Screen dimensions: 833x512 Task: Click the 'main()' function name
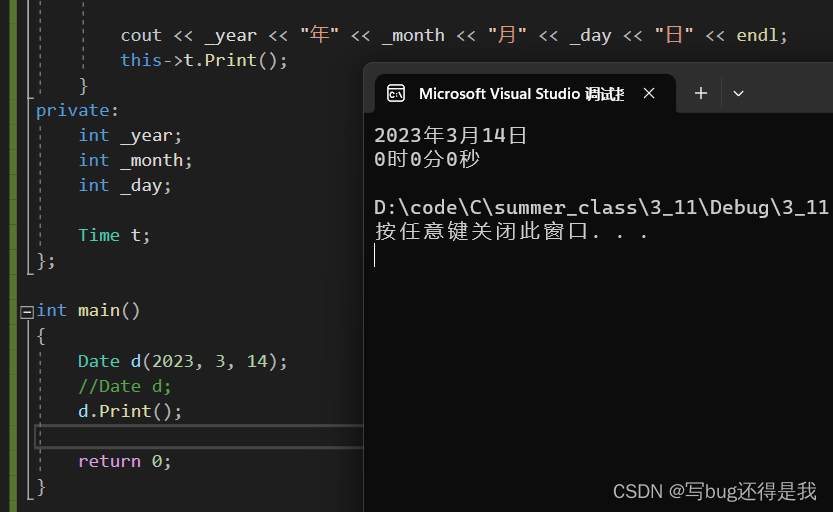tap(109, 311)
